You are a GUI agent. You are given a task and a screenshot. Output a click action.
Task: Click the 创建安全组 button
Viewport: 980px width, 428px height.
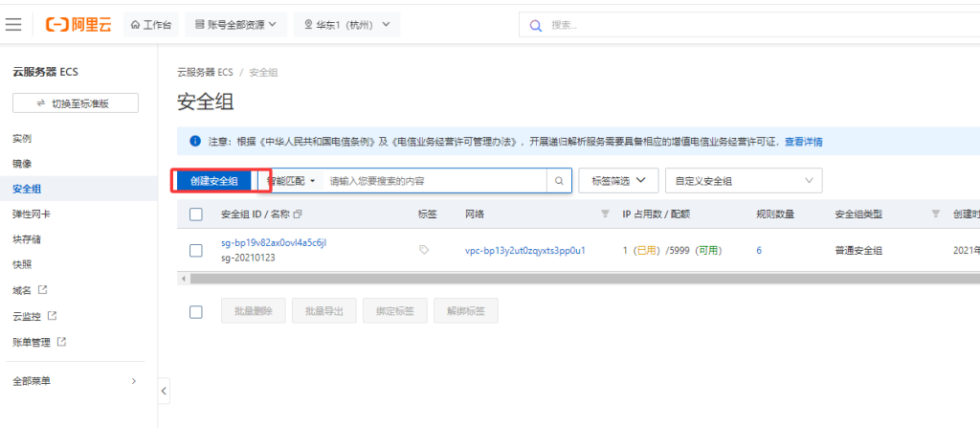coord(214,181)
